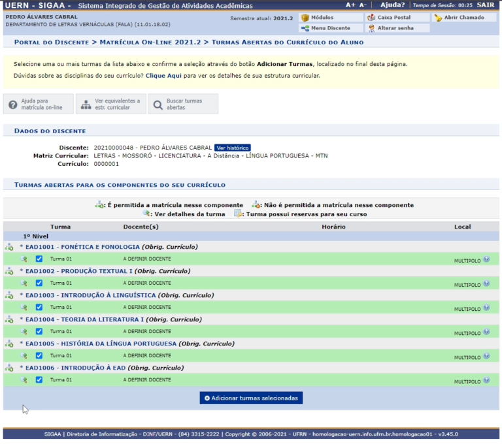Screen dimensions: 502x448
Task: Click the MULTIPOLO info icon in EAD1004 row
Action: [486, 332]
